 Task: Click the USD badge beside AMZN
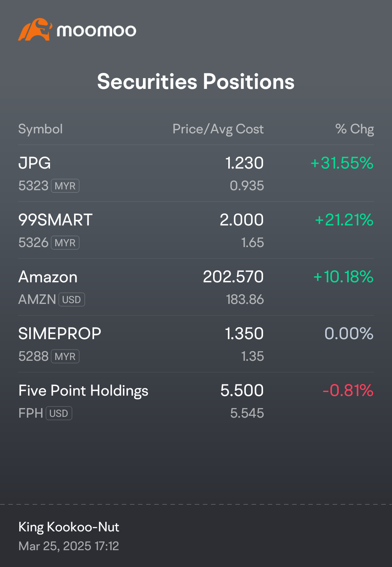point(72,300)
